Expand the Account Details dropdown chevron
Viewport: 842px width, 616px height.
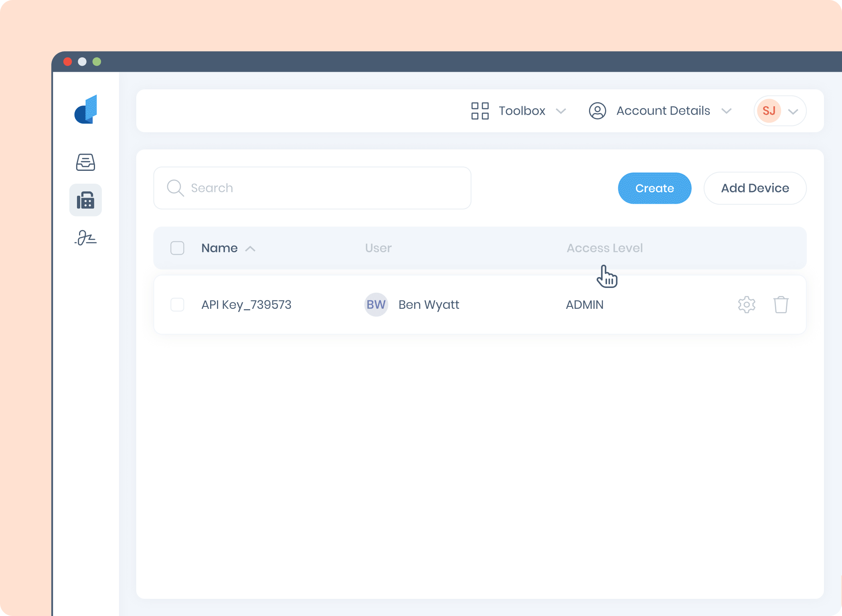726,111
